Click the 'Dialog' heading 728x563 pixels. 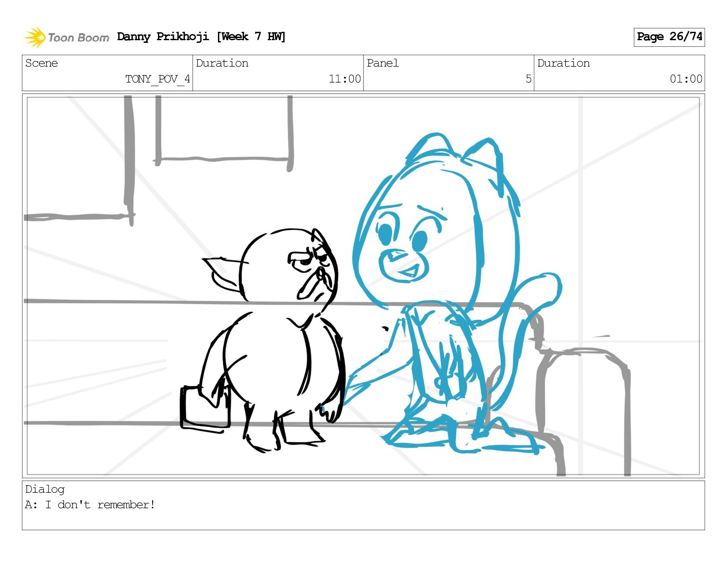[x=45, y=489]
